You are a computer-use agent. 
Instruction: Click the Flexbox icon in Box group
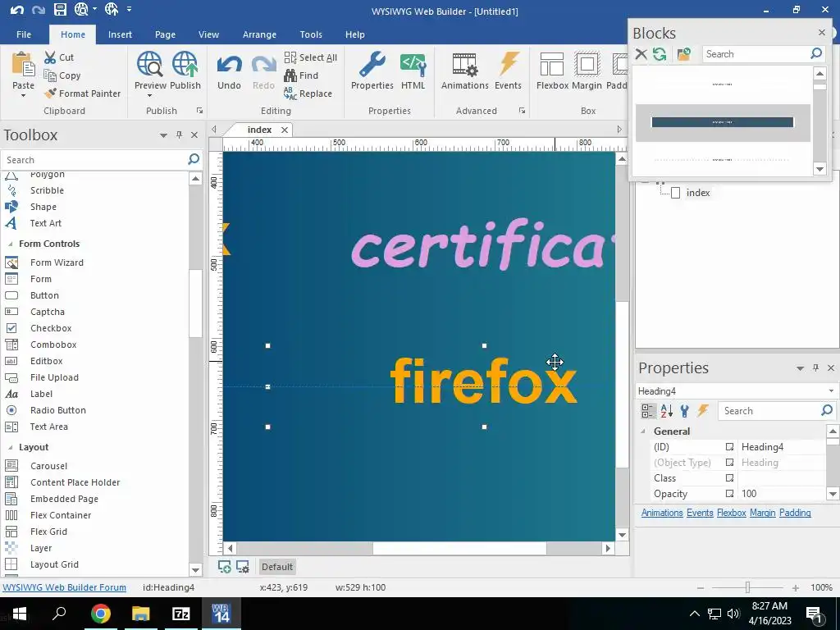coord(552,71)
